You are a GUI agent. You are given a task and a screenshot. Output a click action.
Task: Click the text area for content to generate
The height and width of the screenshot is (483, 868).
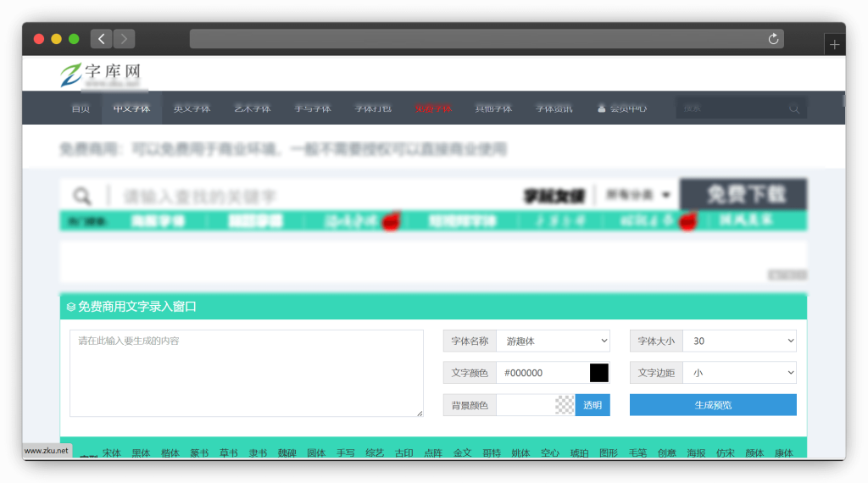(247, 373)
